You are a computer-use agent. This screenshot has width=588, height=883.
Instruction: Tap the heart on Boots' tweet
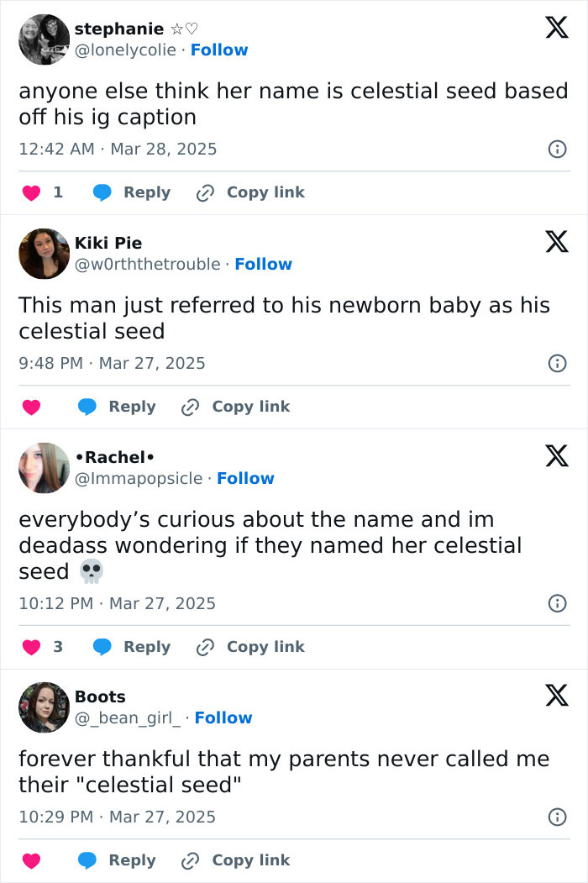point(31,859)
